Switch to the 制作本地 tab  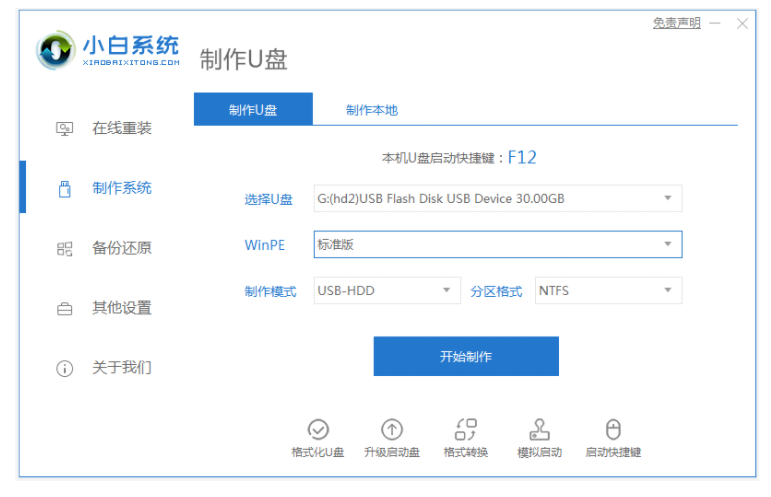(x=372, y=110)
